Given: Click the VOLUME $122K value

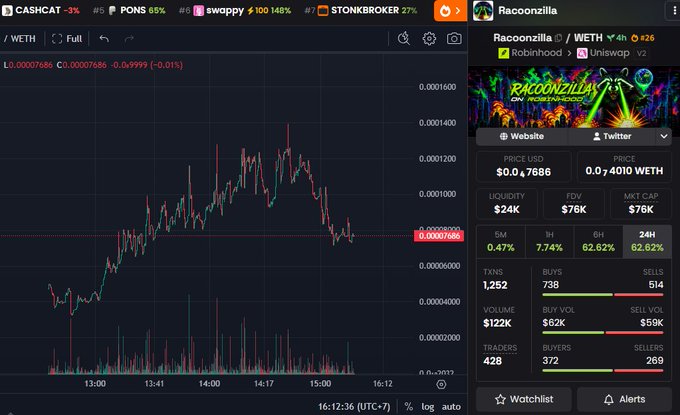Looking at the screenshot, I should (497, 323).
